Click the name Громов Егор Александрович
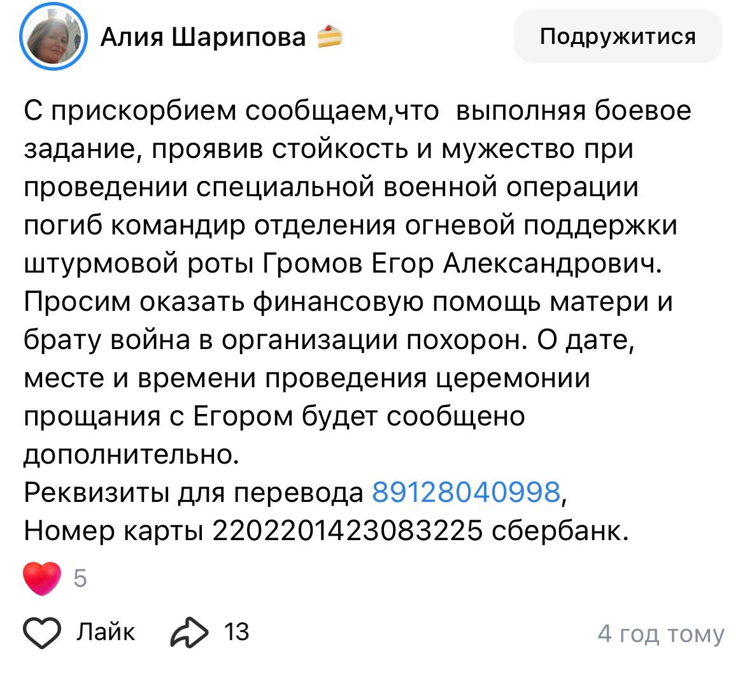745x700 pixels. 462,263
